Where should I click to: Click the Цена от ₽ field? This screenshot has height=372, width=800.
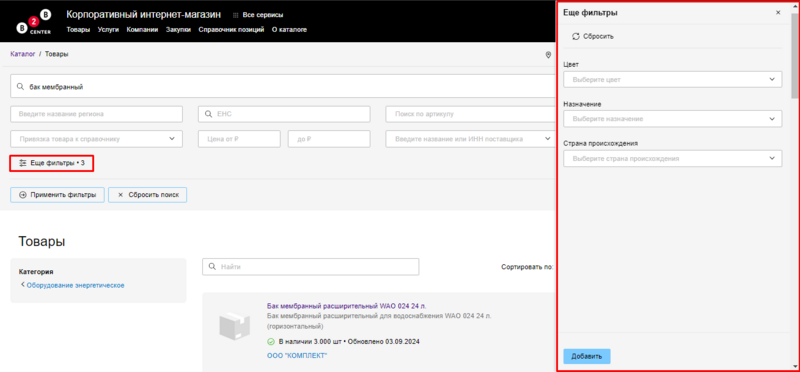pos(239,139)
